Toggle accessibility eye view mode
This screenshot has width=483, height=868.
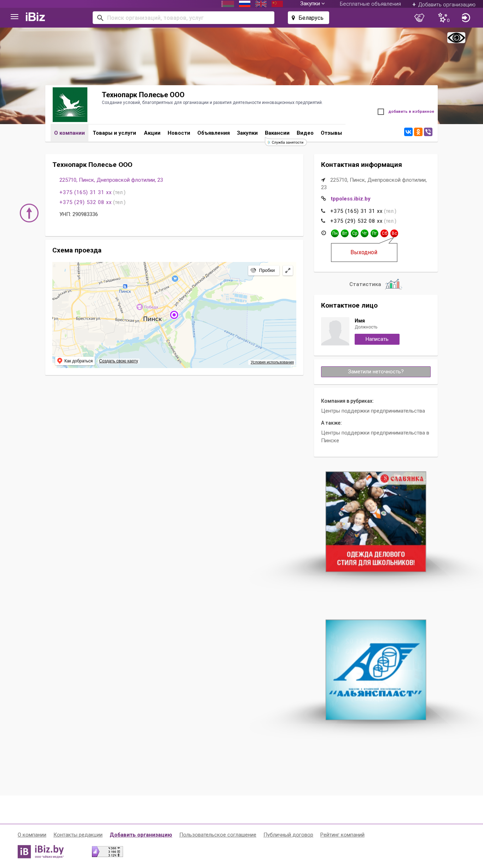456,37
